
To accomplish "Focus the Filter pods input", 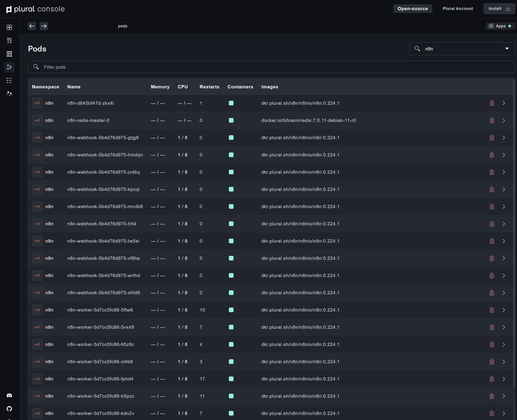I will (271, 67).
